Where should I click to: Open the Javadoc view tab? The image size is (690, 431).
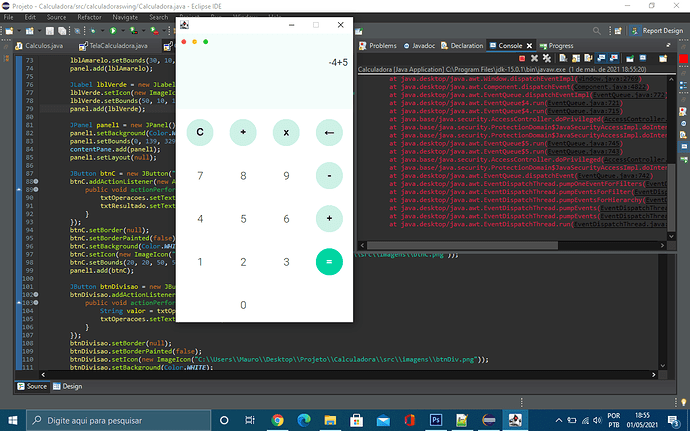click(x=419, y=46)
